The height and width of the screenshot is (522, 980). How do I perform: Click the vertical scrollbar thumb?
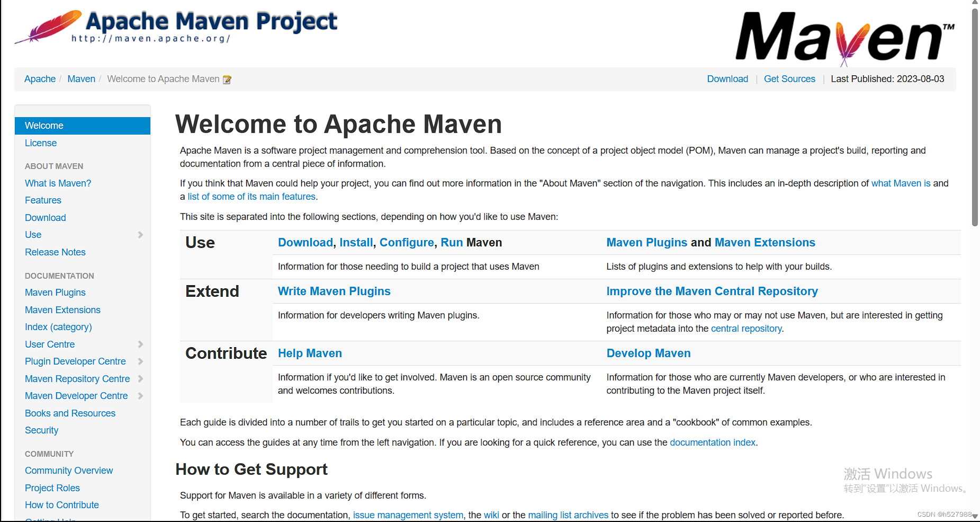975,117
